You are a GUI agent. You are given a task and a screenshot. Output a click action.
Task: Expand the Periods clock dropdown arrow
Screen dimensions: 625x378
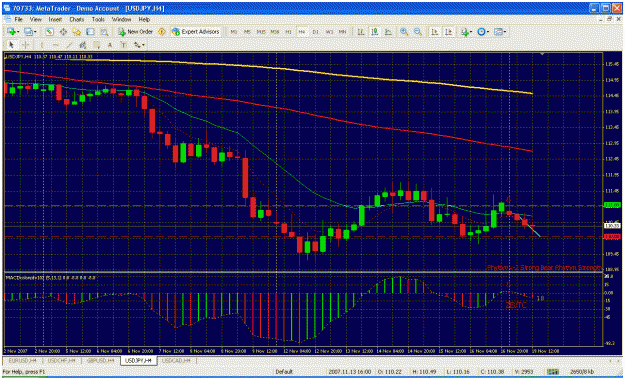point(488,32)
